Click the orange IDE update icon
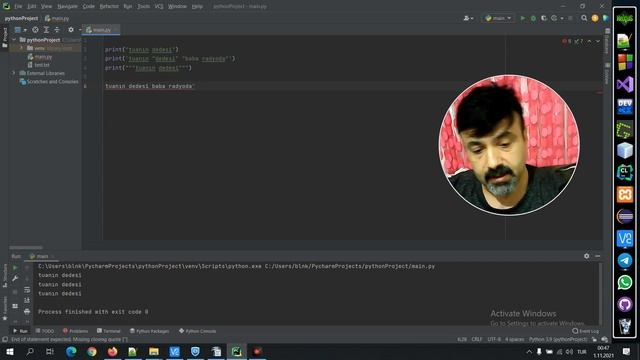 pyautogui.click(x=595, y=18)
